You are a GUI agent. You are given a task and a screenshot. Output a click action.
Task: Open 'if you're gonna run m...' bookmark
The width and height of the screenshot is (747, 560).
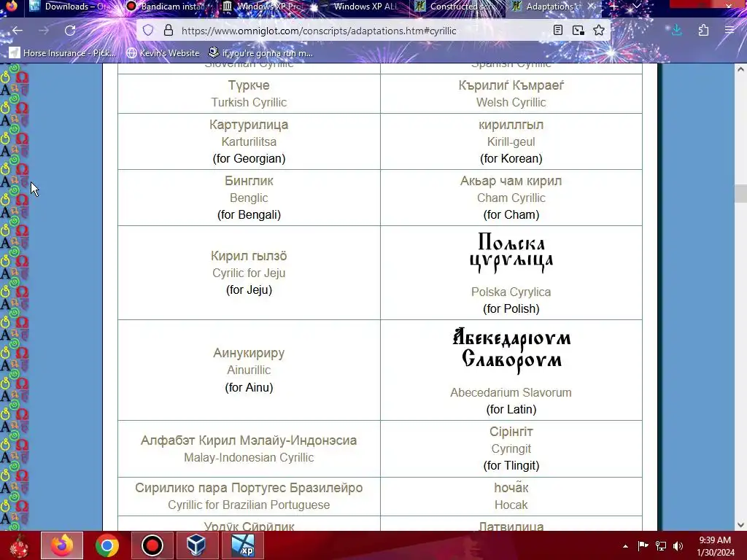261,52
